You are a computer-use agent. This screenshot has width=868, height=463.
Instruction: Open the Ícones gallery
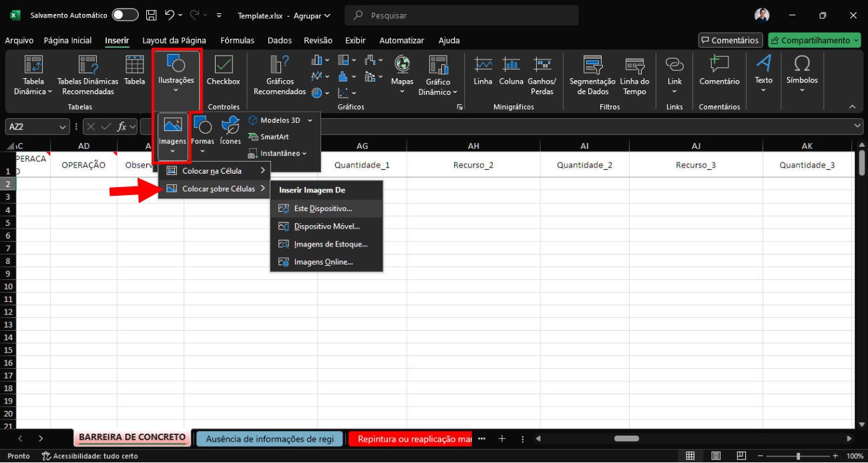tap(230, 130)
